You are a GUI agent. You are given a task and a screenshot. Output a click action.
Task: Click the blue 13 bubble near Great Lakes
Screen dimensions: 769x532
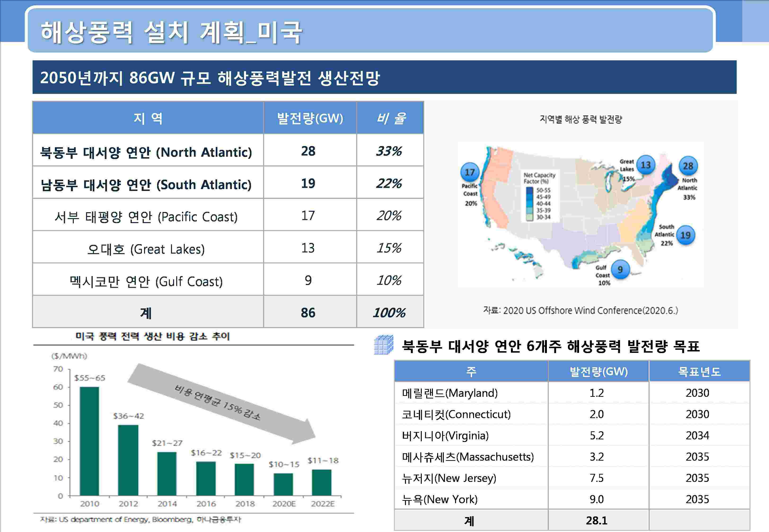coord(646,165)
